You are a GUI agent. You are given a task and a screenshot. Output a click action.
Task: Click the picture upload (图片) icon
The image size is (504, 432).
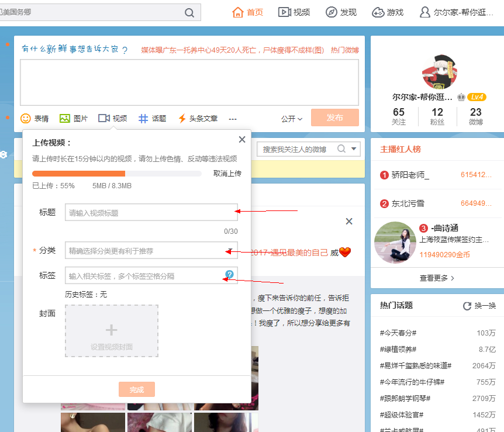[x=65, y=118]
